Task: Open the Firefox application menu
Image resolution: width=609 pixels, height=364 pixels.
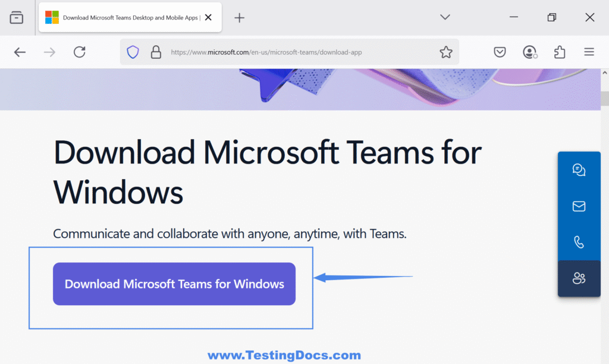Action: (x=589, y=52)
